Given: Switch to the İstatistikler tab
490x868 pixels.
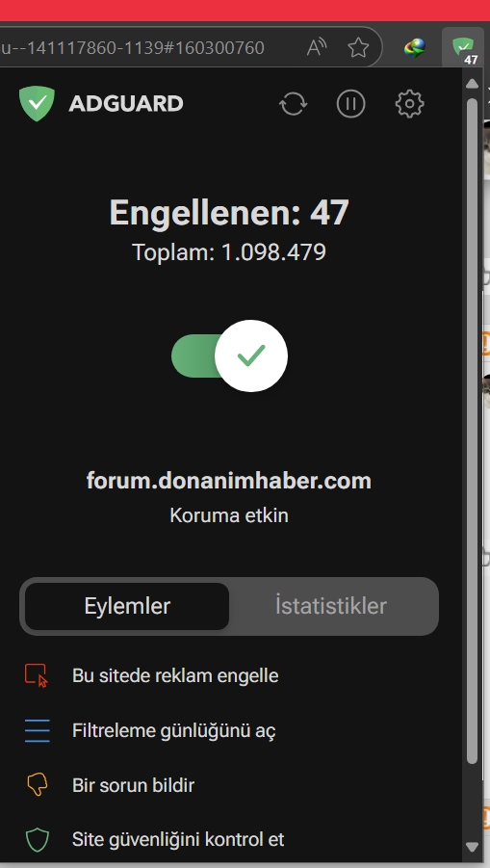Looking at the screenshot, I should [x=331, y=606].
